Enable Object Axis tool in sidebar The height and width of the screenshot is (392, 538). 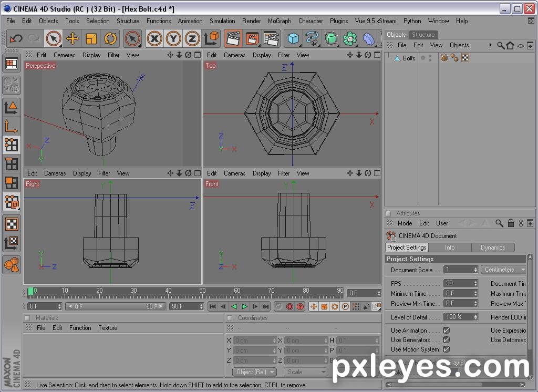click(12, 126)
